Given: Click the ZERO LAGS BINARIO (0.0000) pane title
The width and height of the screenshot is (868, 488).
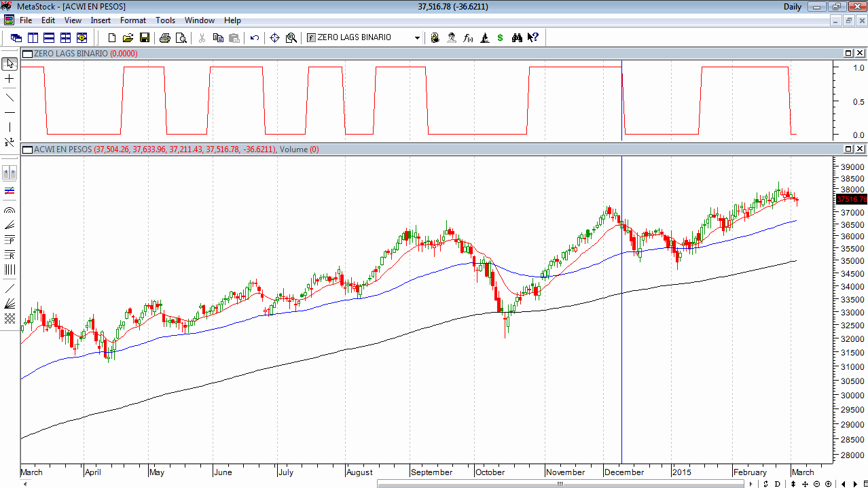Looking at the screenshot, I should click(x=86, y=53).
